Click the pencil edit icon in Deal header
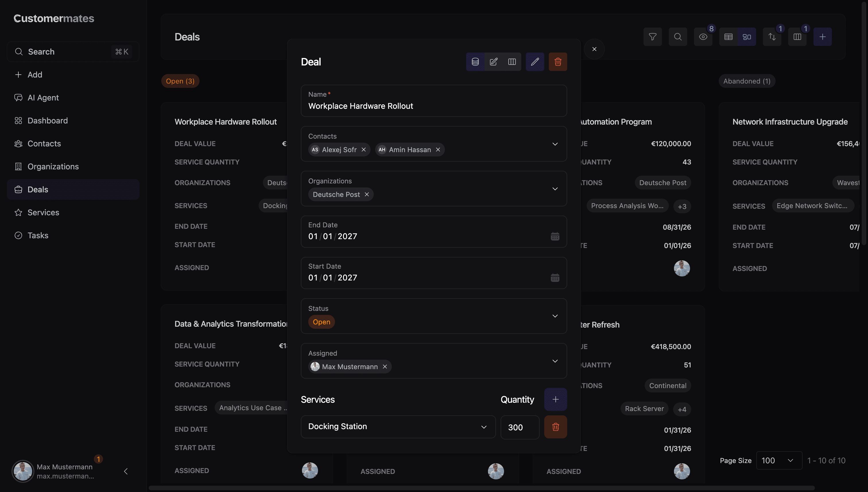Screen dimensions: 868x492 click(534, 62)
